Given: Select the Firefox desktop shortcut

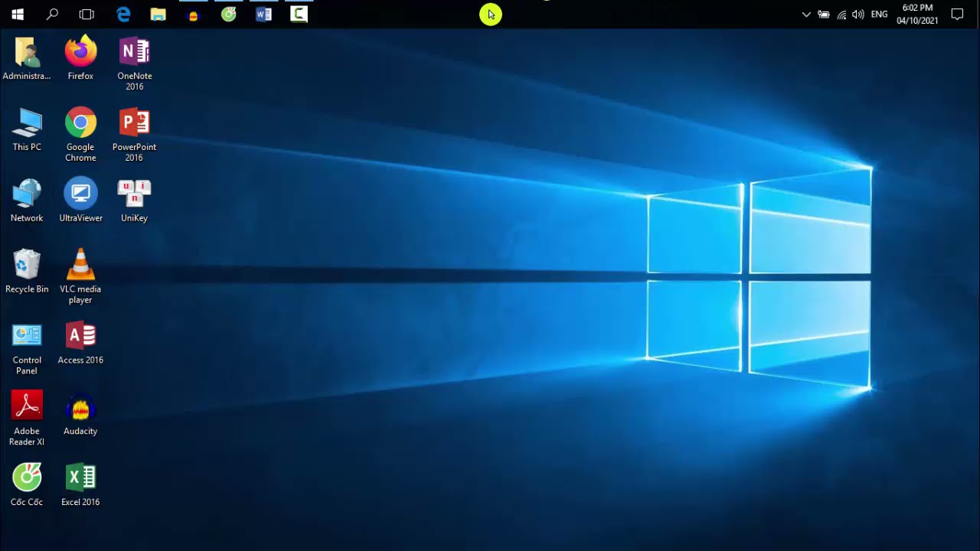Looking at the screenshot, I should point(80,59).
